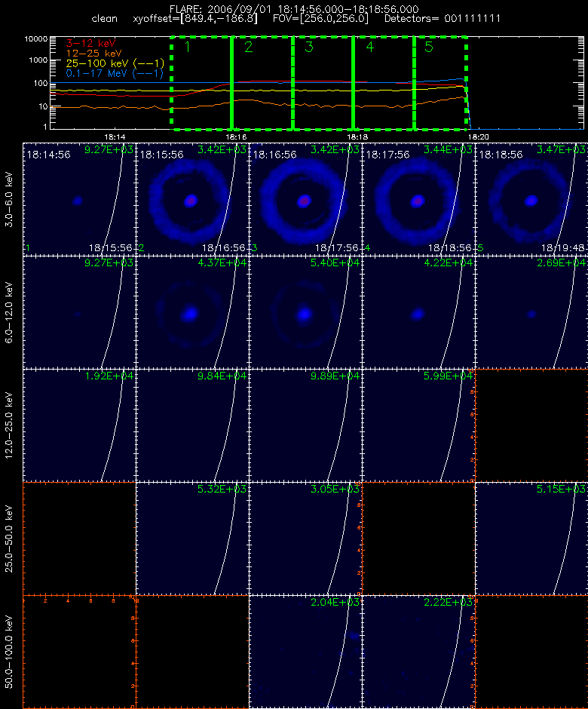The height and width of the screenshot is (709, 588).
Task: Click the '12.0-25.0 keV' row label
Action: coord(10,425)
